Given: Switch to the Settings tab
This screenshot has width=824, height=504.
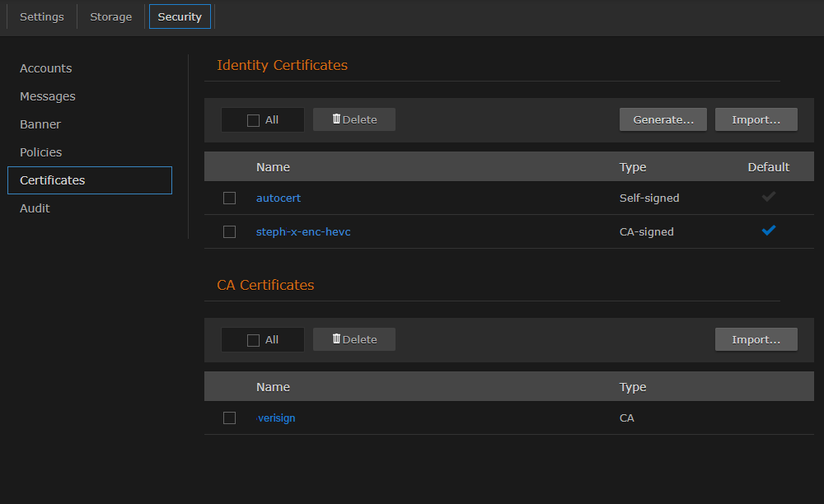Looking at the screenshot, I should (41, 16).
